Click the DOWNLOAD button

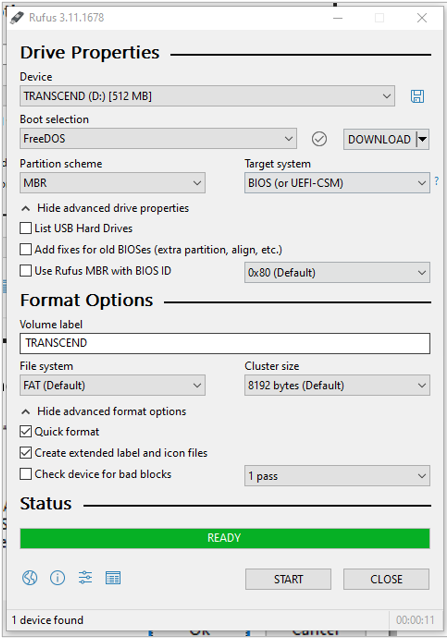(379, 139)
